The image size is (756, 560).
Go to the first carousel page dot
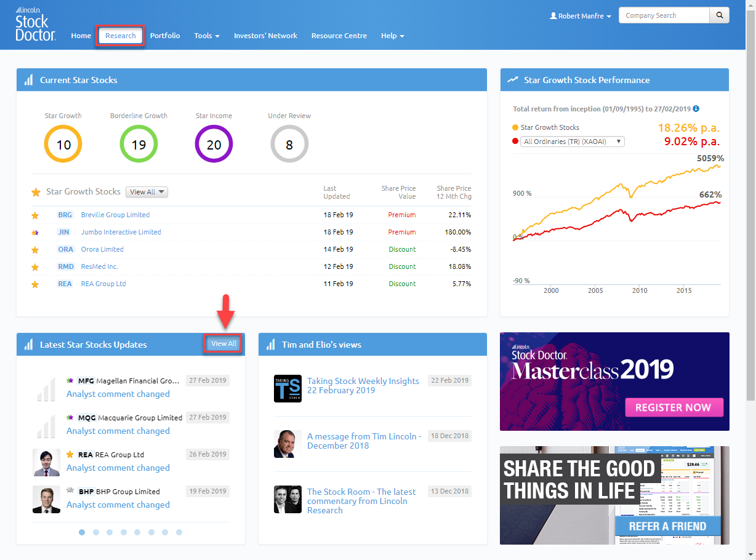click(x=82, y=532)
